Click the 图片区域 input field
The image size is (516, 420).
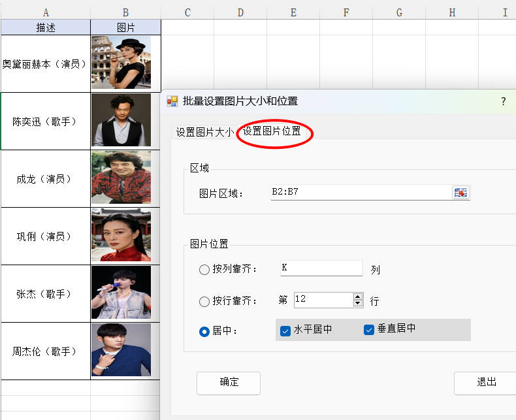[359, 192]
